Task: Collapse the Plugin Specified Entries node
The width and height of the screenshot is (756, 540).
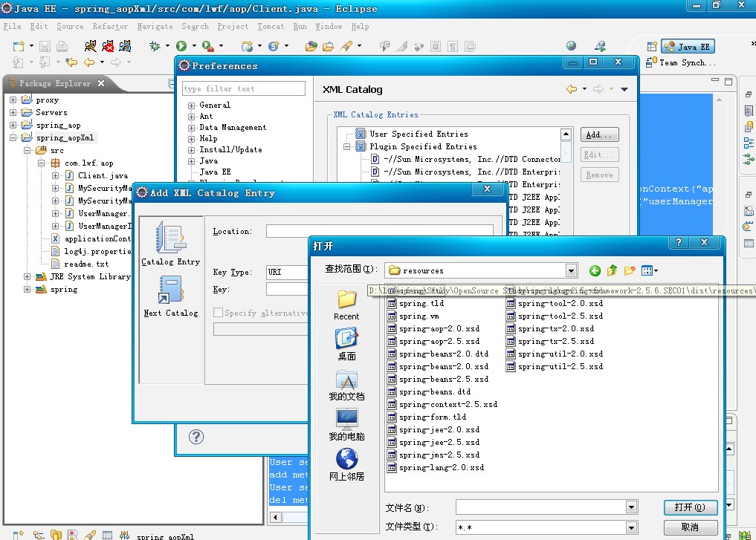Action: point(347,147)
